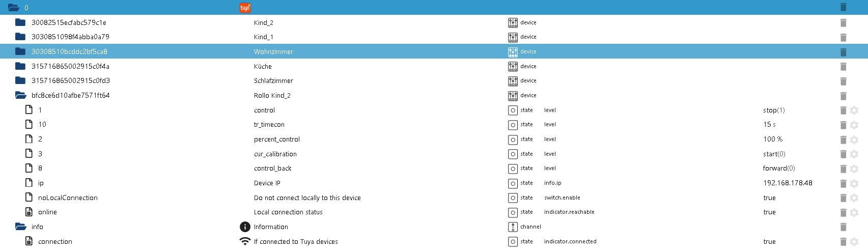Click the Information channel info icon
The width and height of the screenshot is (868, 251).
245,227
